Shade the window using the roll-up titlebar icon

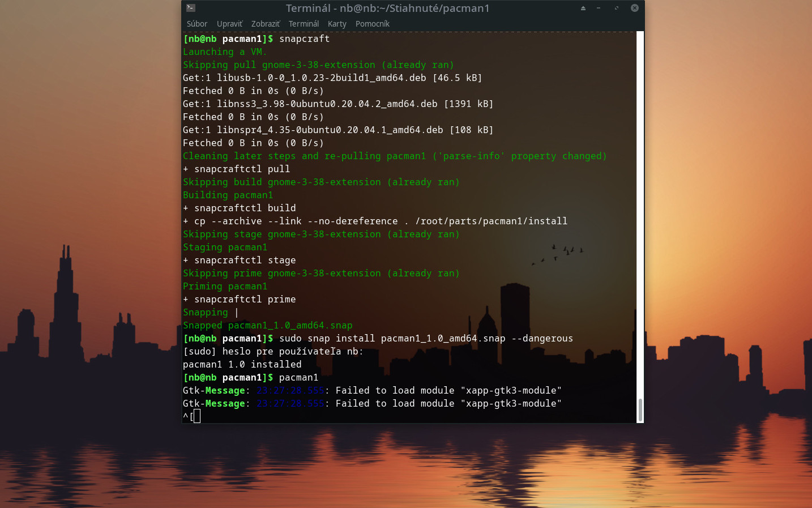[x=583, y=8]
